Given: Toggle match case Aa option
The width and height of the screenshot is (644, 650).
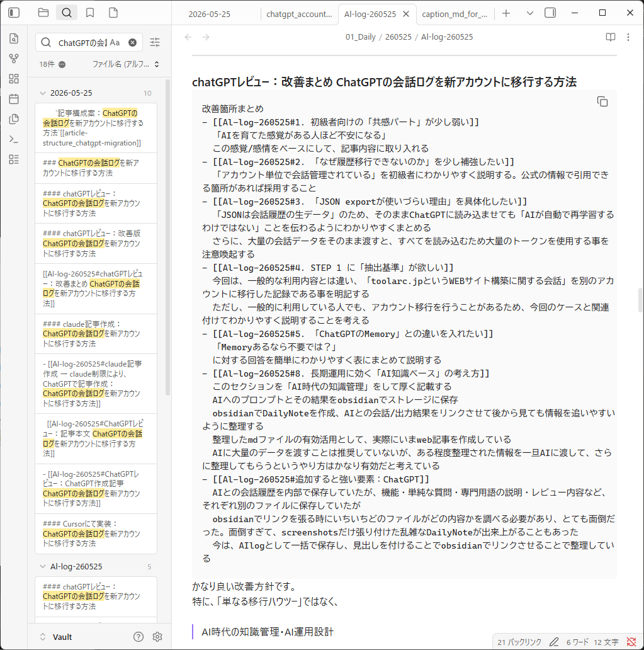Looking at the screenshot, I should point(115,42).
